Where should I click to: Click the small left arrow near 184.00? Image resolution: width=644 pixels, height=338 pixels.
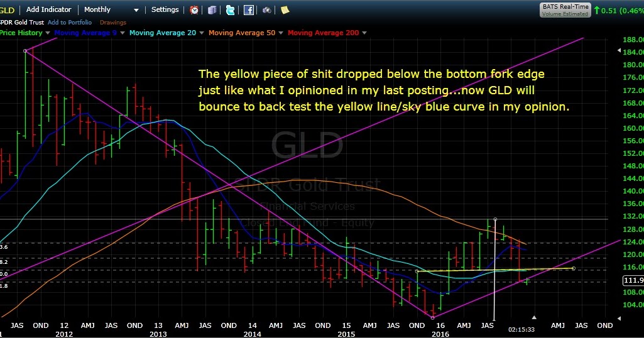click(619, 50)
